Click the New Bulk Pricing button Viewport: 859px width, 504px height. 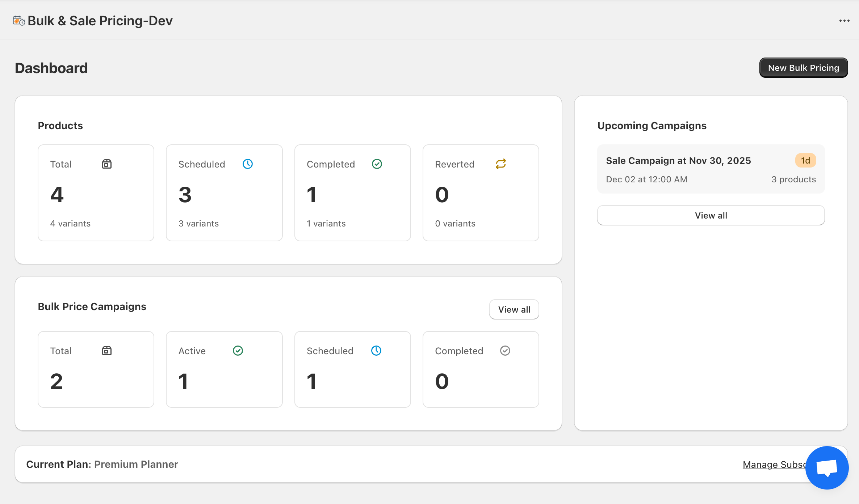(803, 67)
